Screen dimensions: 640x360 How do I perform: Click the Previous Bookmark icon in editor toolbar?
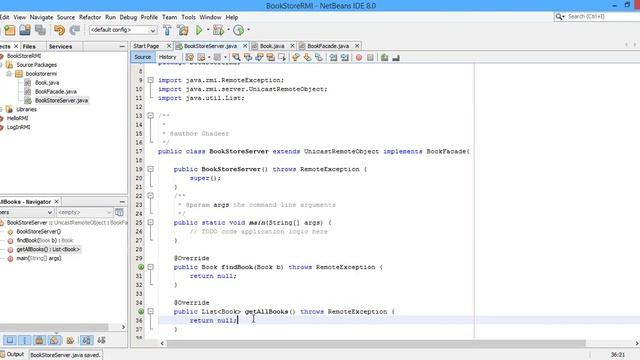pos(296,58)
